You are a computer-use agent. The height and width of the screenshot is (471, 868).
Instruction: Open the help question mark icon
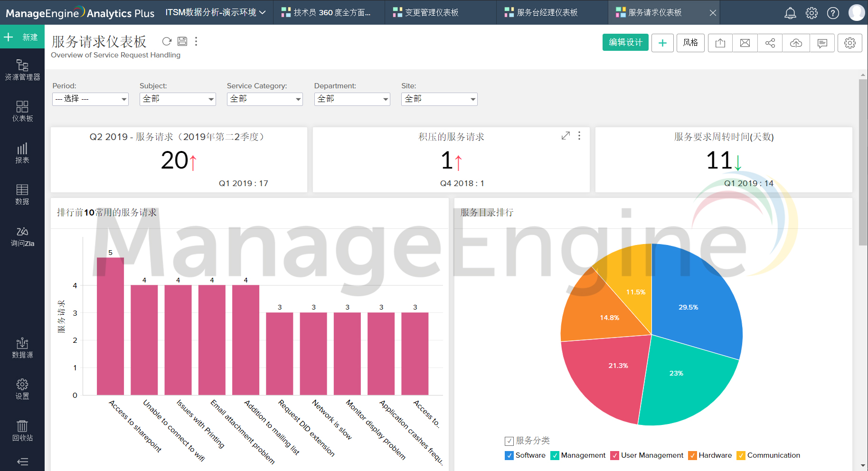click(833, 13)
